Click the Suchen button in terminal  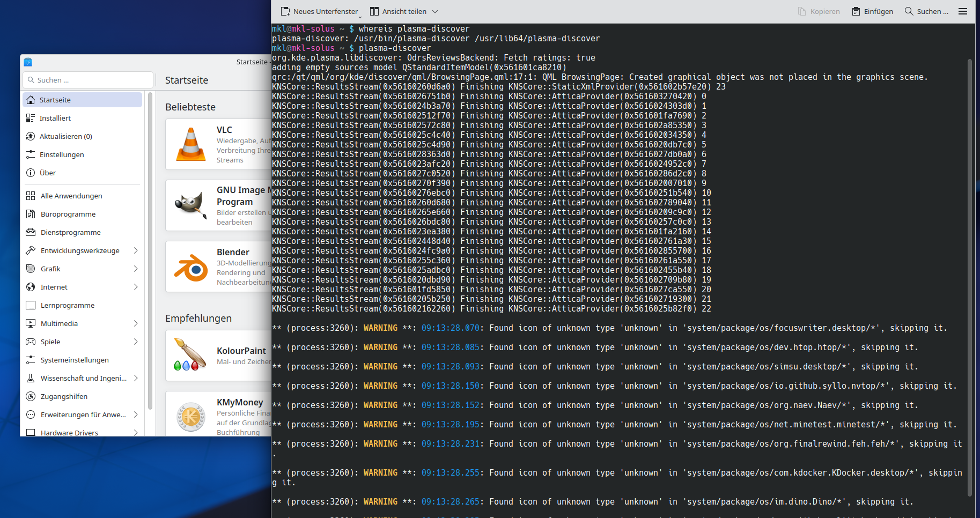(926, 11)
